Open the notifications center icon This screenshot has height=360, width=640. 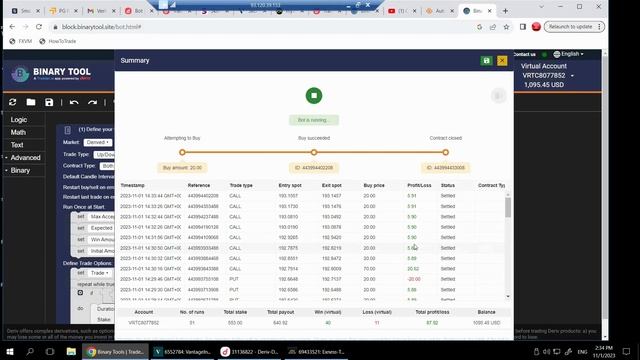click(627, 351)
